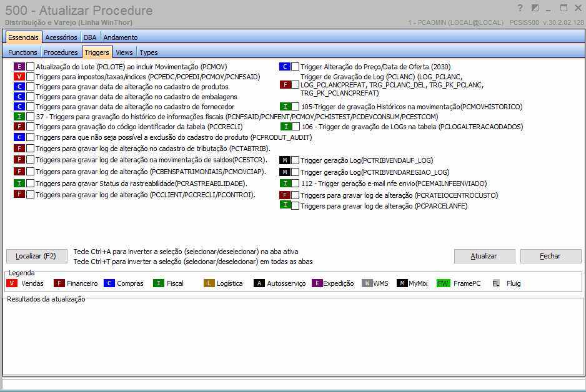
Task: Click the diagonal arrow window icon in title bar
Action: pyautogui.click(x=535, y=8)
